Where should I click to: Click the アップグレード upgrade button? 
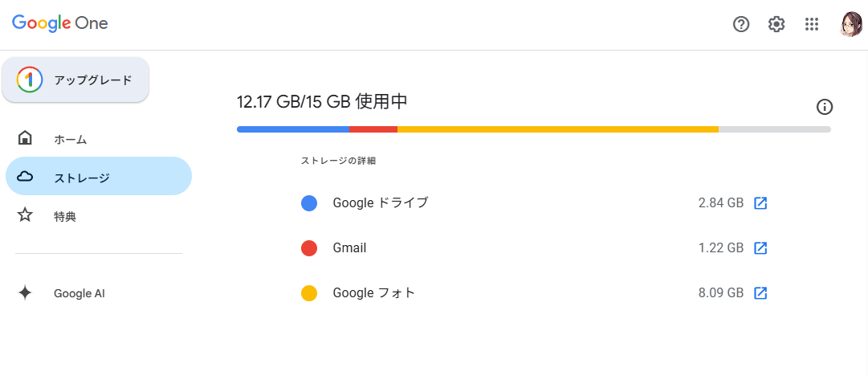point(75,80)
